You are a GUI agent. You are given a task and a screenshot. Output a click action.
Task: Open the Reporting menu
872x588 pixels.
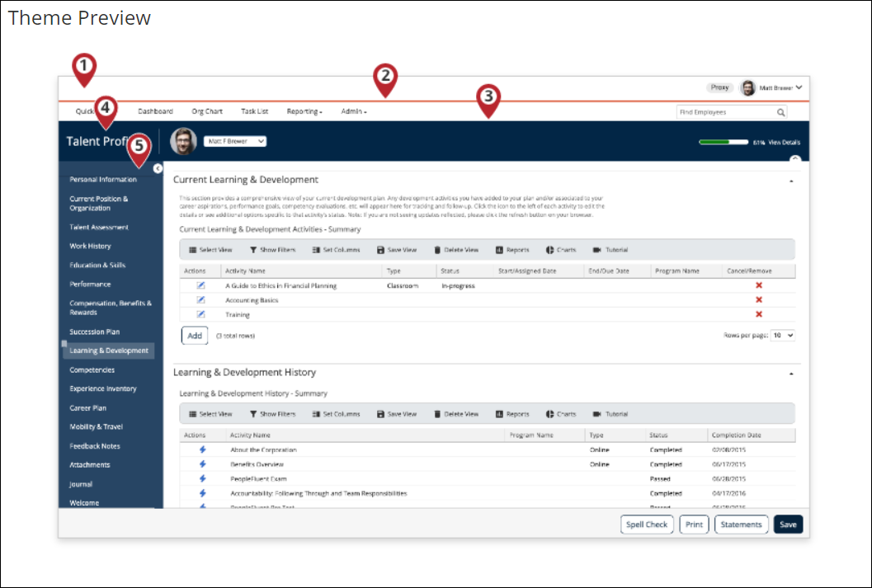pyautogui.click(x=304, y=111)
